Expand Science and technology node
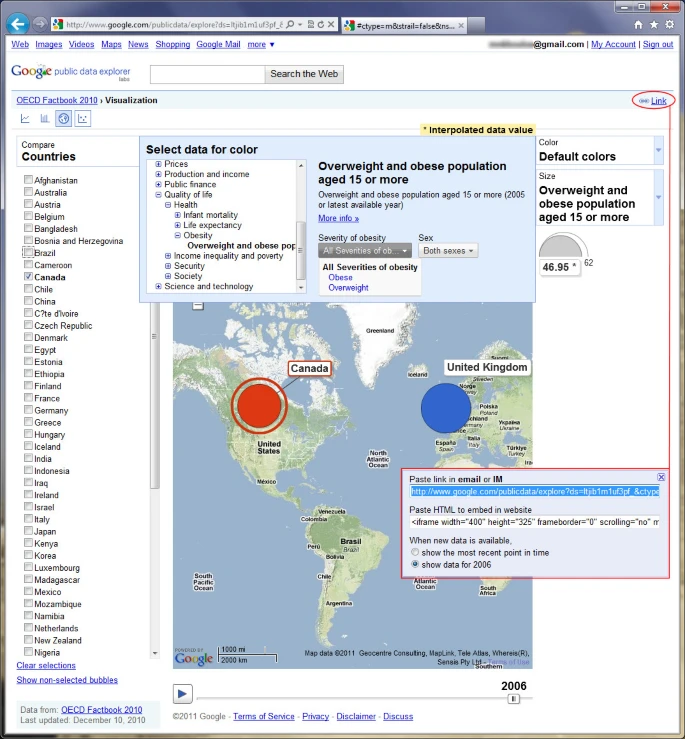685x739 pixels. tap(158, 287)
